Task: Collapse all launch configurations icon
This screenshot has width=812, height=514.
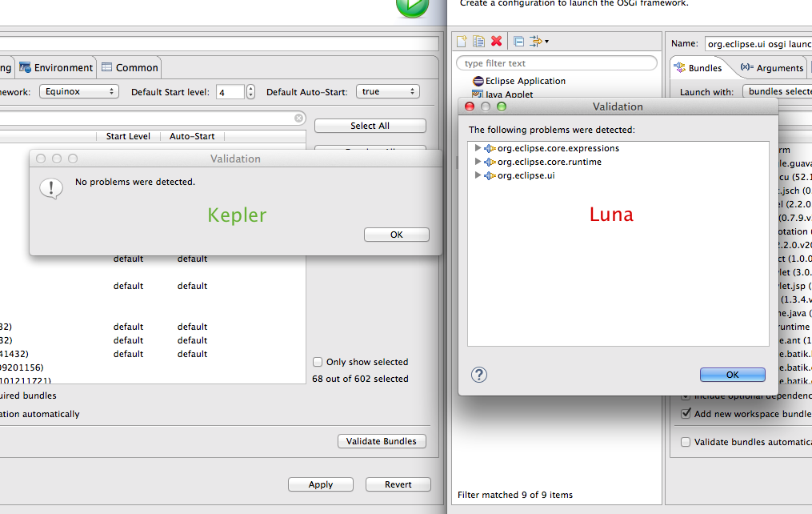Action: coord(519,42)
